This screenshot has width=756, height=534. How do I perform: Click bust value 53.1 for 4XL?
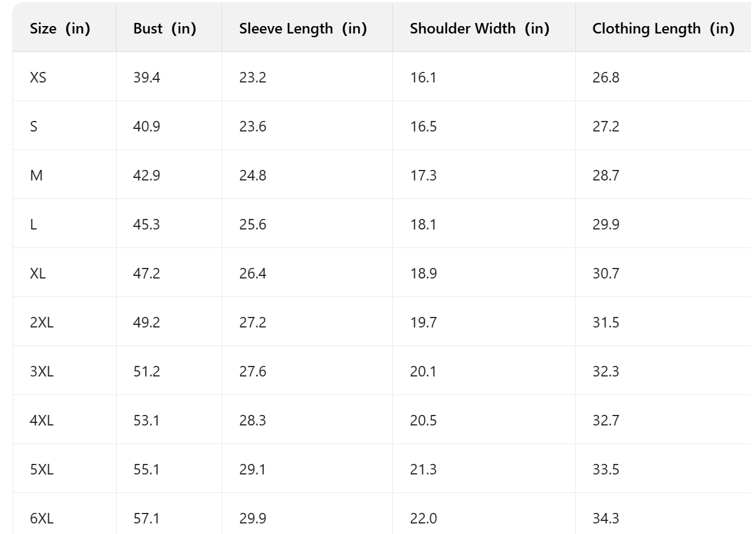[146, 421]
